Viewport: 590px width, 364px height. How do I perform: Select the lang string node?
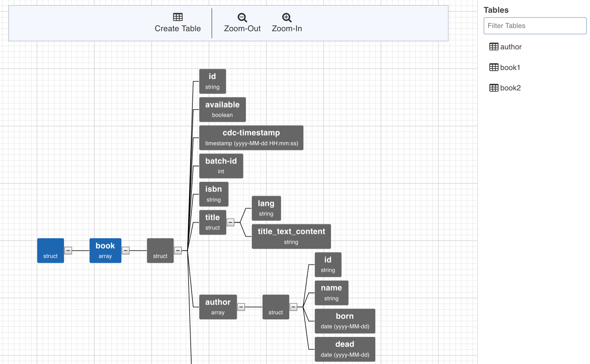tap(266, 208)
